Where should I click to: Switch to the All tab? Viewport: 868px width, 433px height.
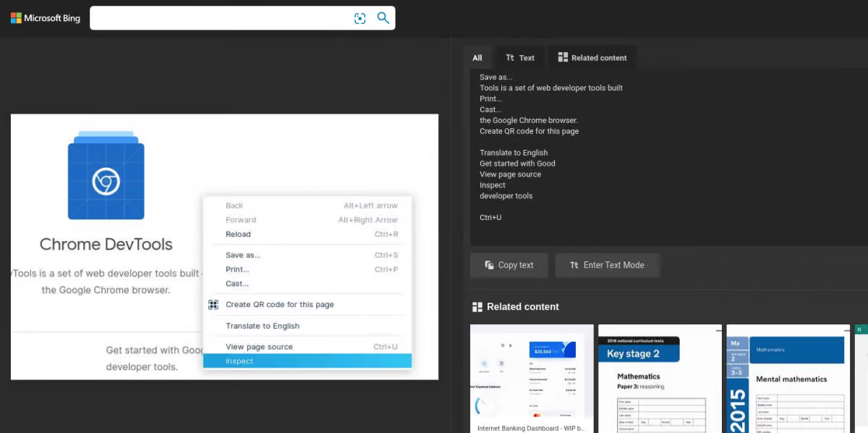pos(477,58)
